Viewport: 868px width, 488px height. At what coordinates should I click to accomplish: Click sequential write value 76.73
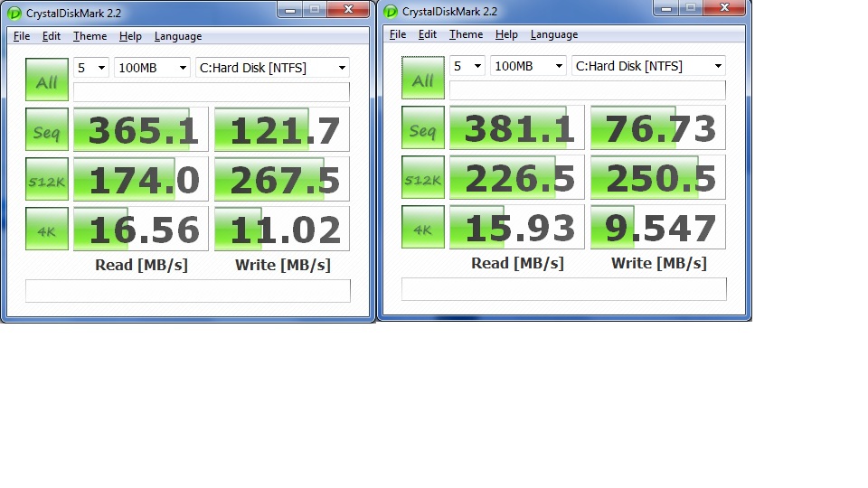pyautogui.click(x=658, y=127)
